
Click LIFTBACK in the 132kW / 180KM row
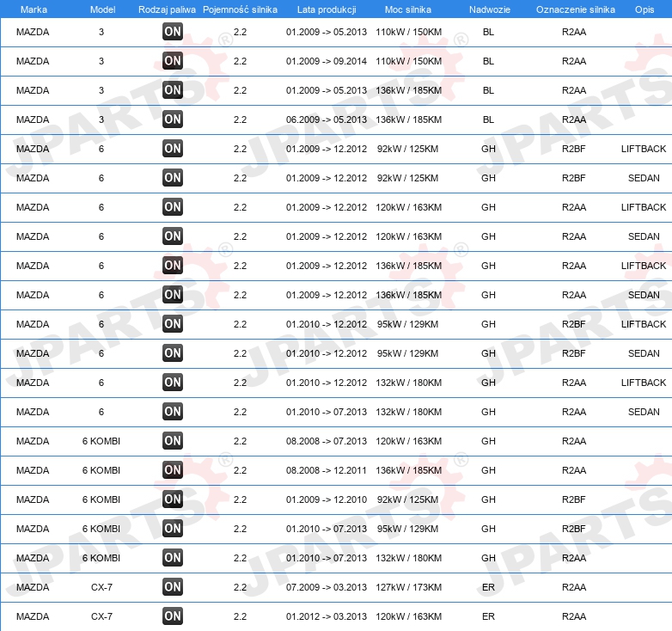click(x=644, y=383)
